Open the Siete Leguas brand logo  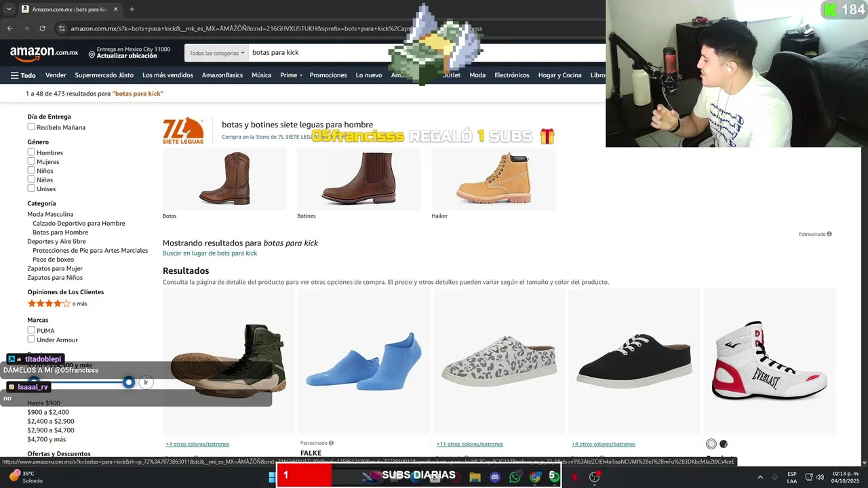coord(183,130)
